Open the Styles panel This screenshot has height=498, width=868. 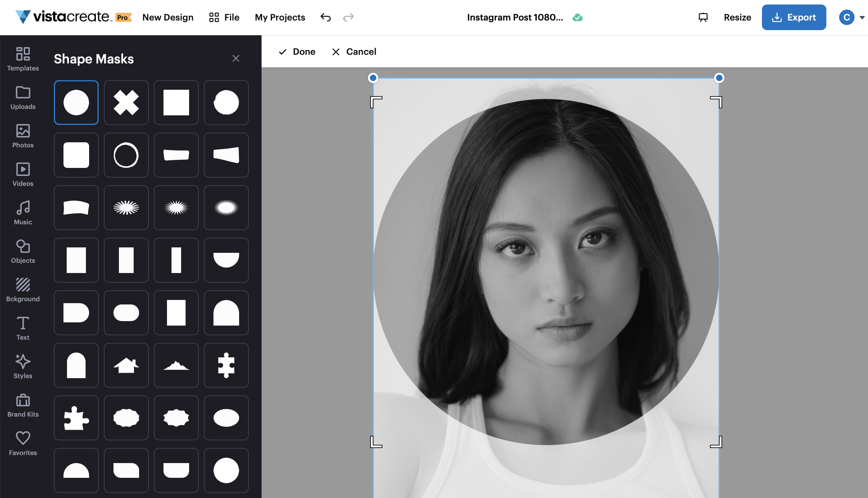22,367
